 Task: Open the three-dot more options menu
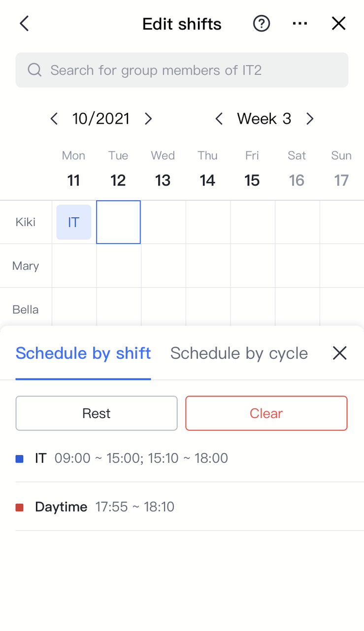(300, 24)
